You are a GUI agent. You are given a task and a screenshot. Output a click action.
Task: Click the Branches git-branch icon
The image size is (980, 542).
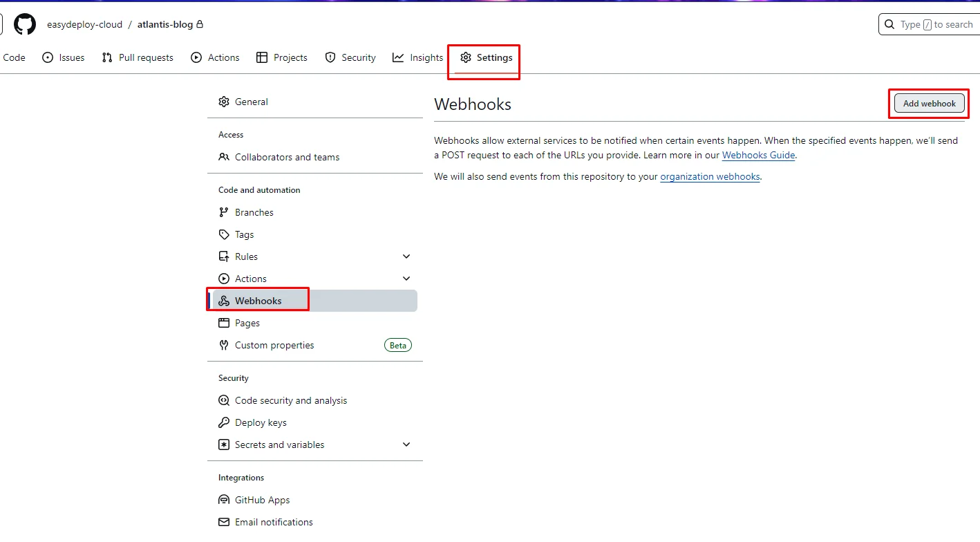click(224, 212)
